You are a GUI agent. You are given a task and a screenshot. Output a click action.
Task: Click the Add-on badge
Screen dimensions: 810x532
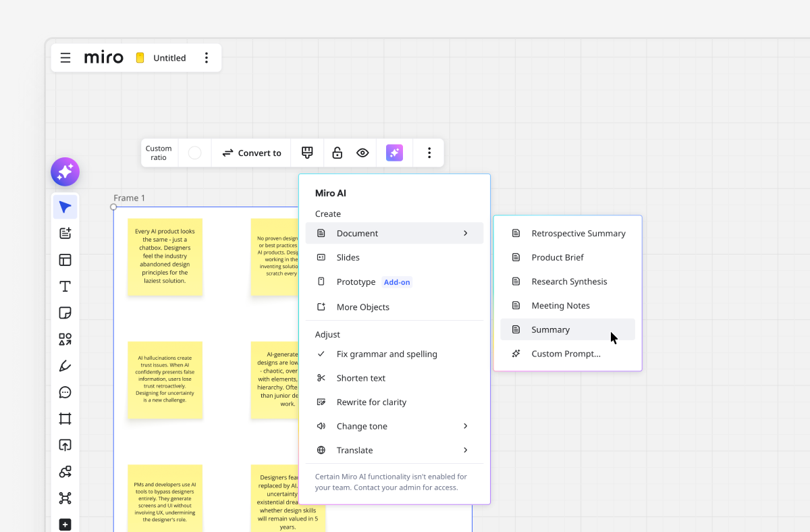coord(397,282)
